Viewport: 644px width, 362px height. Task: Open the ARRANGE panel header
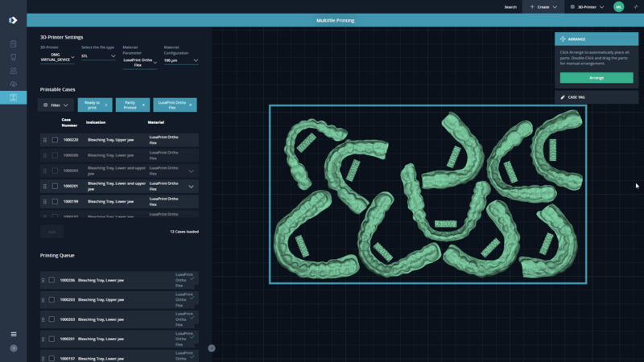(597, 39)
